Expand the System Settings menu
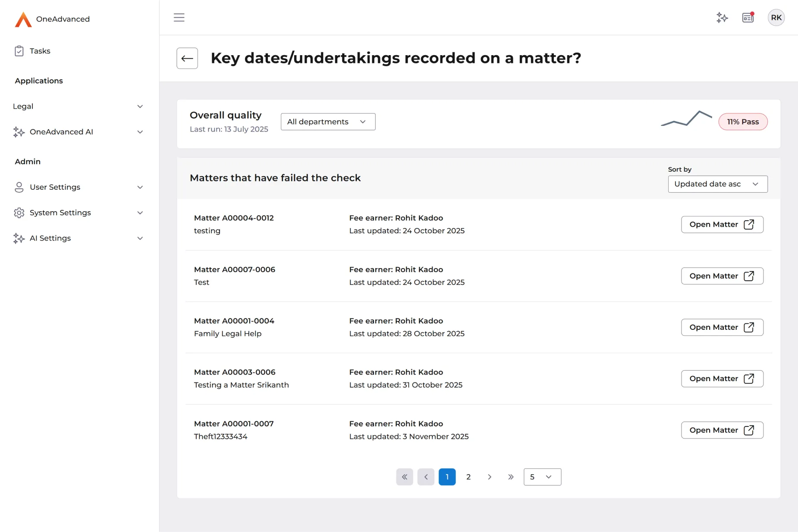The height and width of the screenshot is (532, 798). [x=78, y=213]
